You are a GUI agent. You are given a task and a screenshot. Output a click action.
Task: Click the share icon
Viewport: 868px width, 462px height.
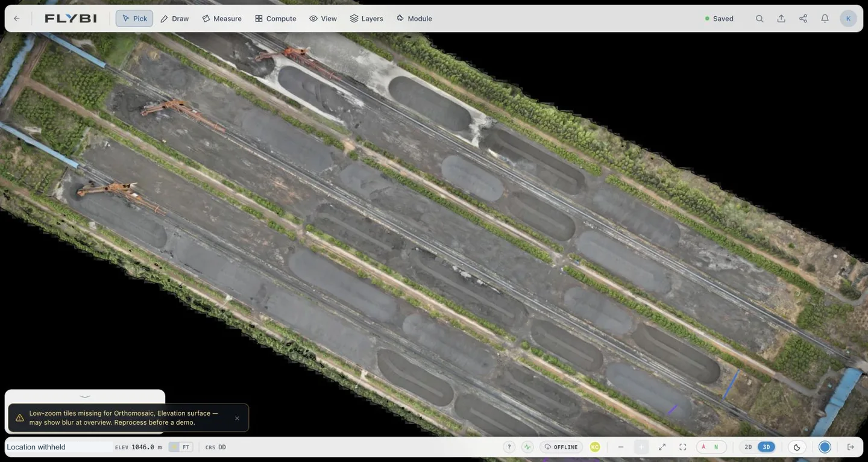click(x=803, y=19)
